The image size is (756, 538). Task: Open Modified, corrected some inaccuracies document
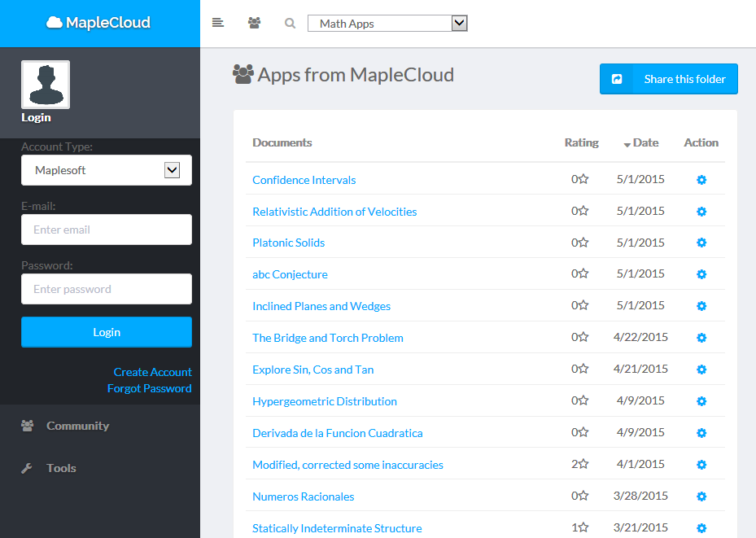click(x=348, y=466)
